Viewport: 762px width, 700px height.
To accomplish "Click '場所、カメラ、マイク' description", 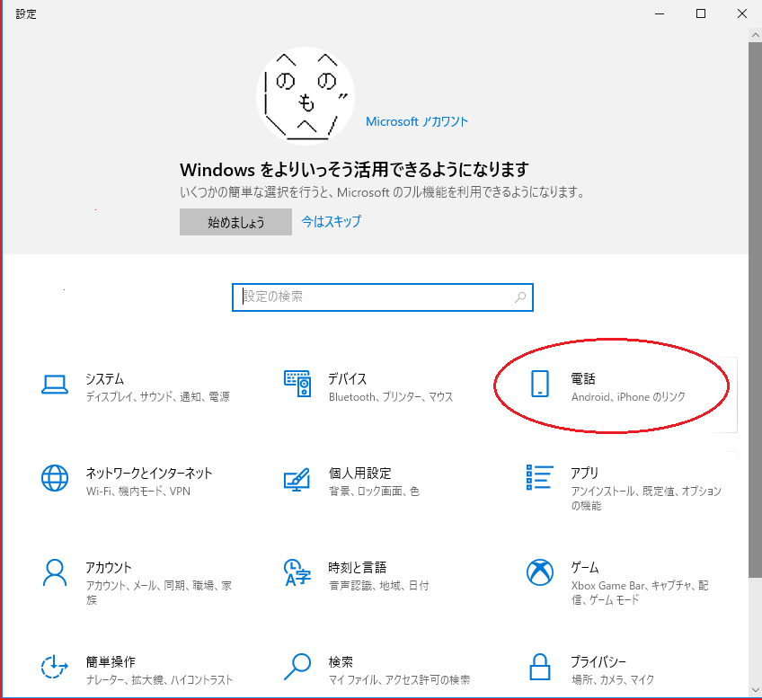I will click(x=612, y=679).
